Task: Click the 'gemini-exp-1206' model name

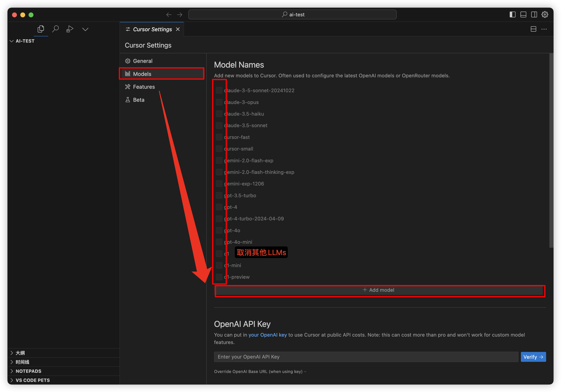Action: pyautogui.click(x=244, y=184)
